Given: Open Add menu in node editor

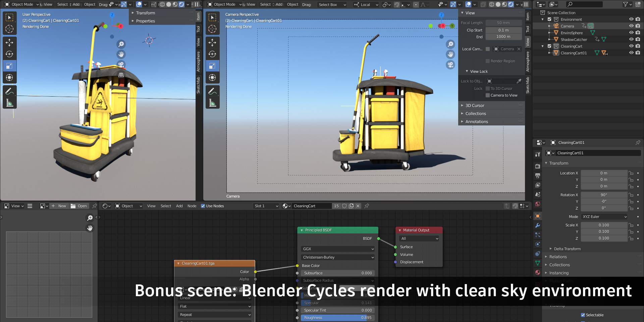Looking at the screenshot, I should point(179,206).
